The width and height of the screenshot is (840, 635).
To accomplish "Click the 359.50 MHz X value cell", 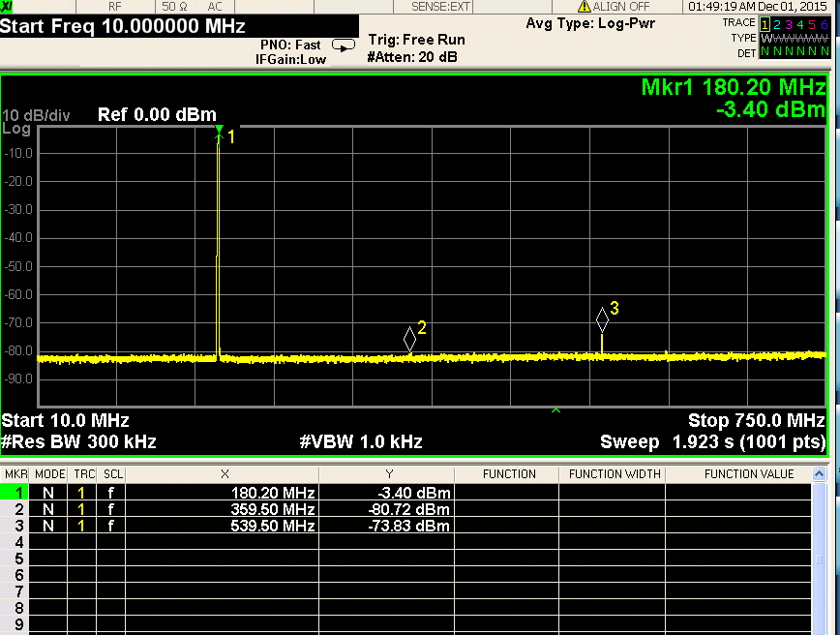I will point(273,509).
